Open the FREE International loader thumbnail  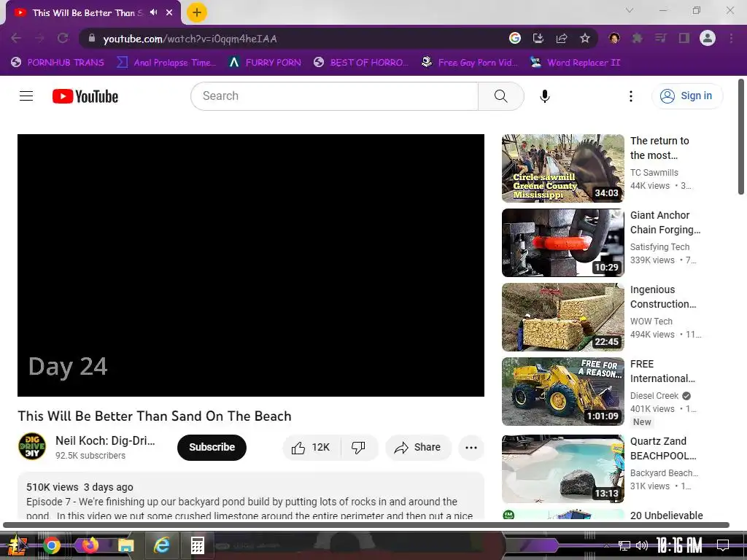point(562,392)
